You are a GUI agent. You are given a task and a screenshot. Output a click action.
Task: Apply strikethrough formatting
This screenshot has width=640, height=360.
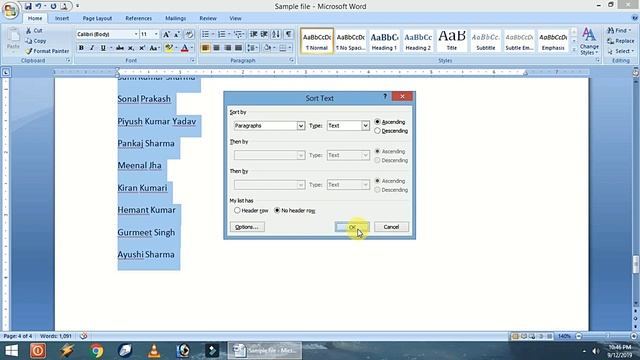click(120, 48)
